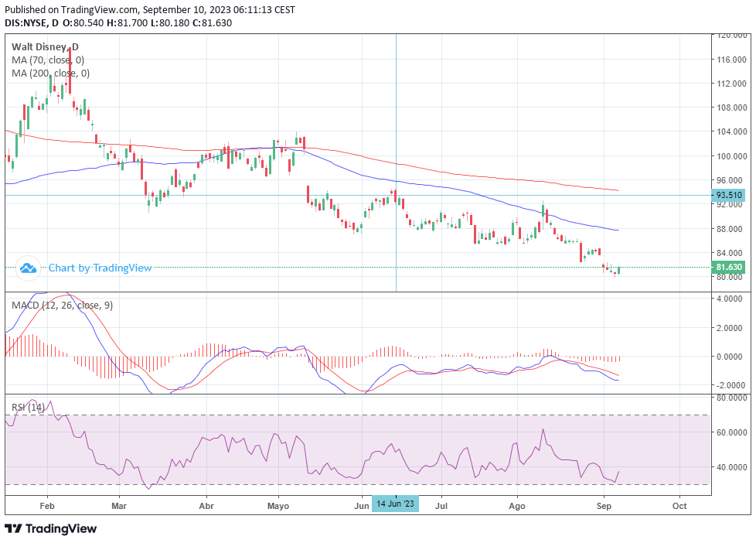The width and height of the screenshot is (756, 543).
Task: Click the 'Published on TradingView.com' header text
Action: (72, 9)
